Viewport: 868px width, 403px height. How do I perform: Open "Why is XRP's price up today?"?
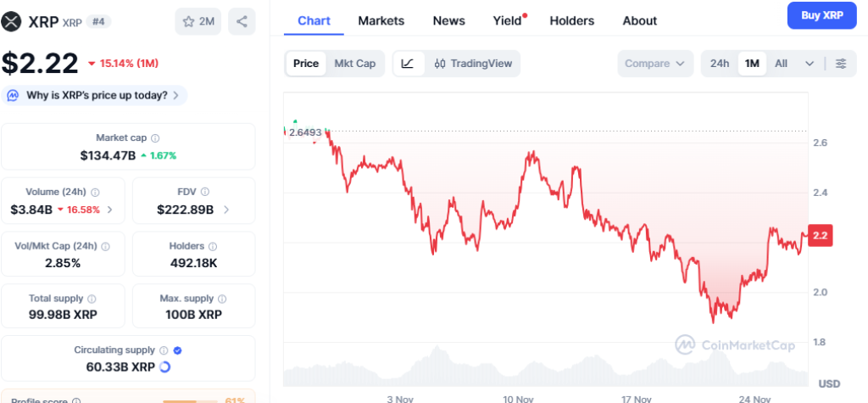(93, 95)
